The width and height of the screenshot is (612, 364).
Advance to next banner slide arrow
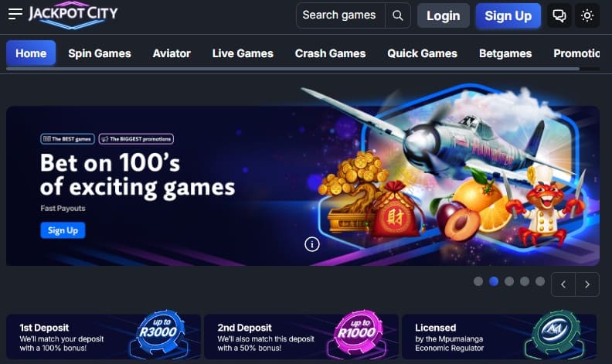pos(587,284)
